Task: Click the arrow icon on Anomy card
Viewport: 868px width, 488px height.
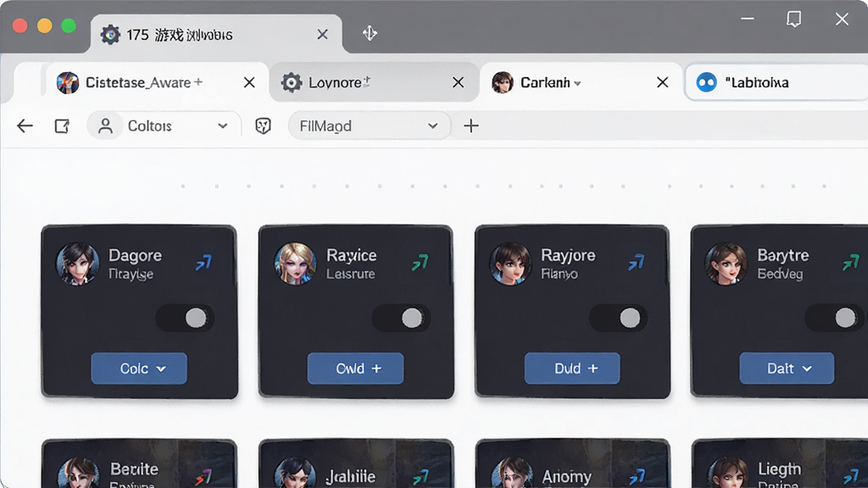Action: point(637,476)
